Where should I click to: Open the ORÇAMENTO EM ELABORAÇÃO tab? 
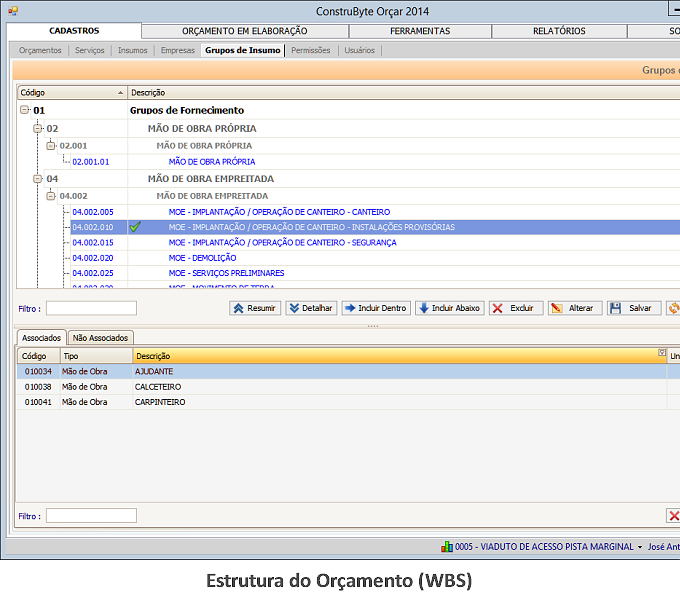tap(245, 31)
